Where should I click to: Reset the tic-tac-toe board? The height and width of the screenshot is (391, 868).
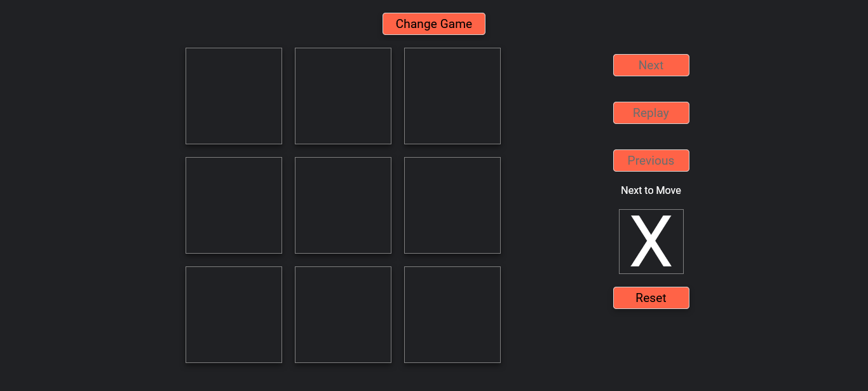coord(651,298)
